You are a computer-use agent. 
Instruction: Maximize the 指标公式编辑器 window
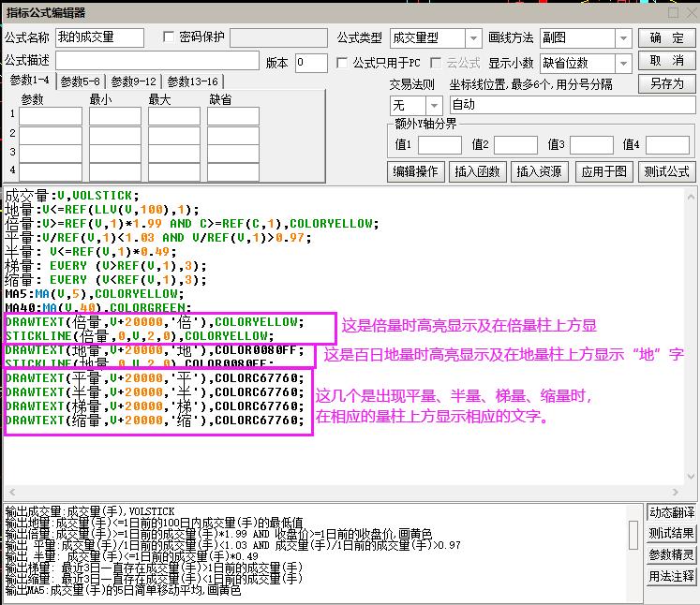click(x=673, y=12)
